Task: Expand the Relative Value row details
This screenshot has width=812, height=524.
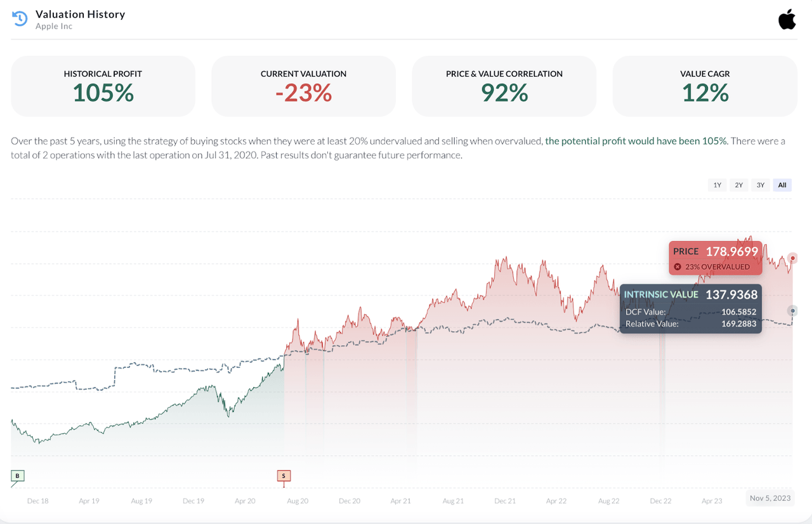Action: [x=690, y=324]
